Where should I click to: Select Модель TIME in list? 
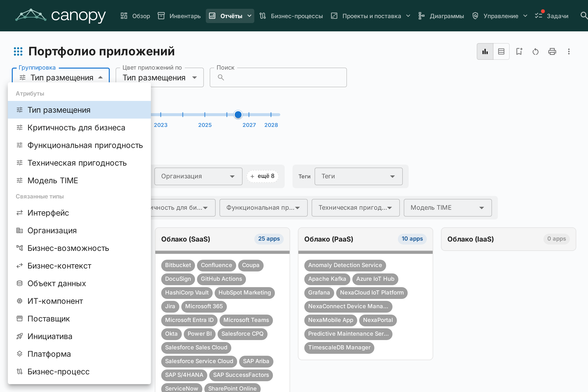[79, 181]
